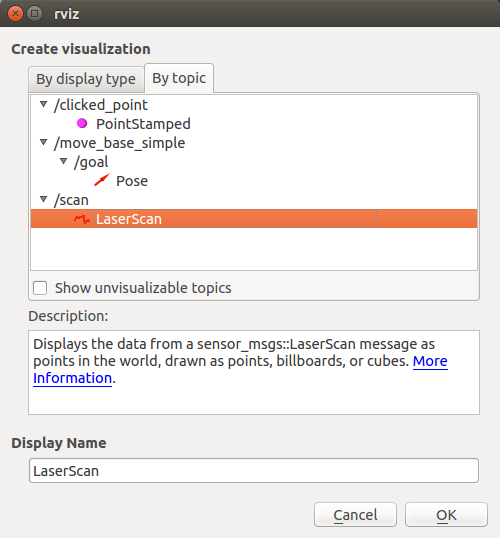This screenshot has height=538, width=500.
Task: Click the red Pose arrow icon
Action: (102, 180)
